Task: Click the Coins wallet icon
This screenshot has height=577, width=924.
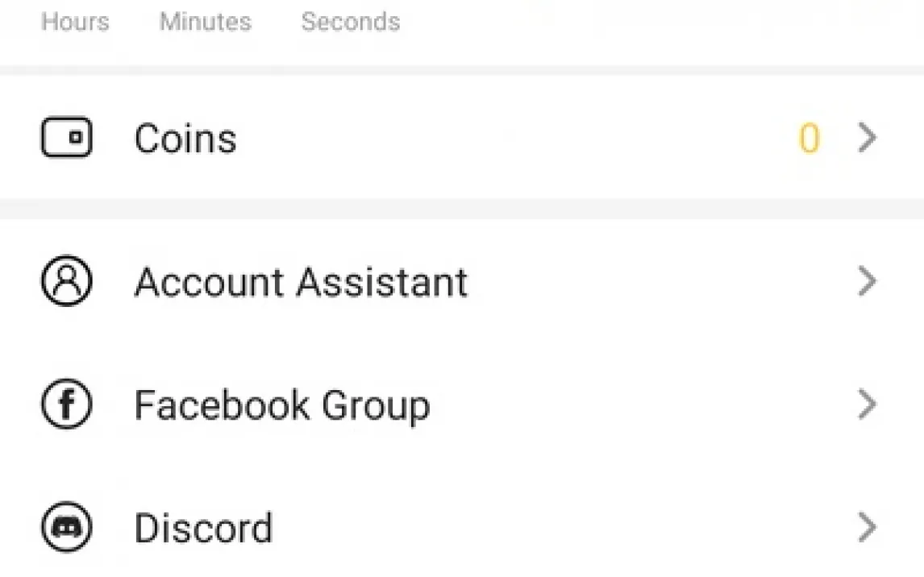Action: click(66, 138)
